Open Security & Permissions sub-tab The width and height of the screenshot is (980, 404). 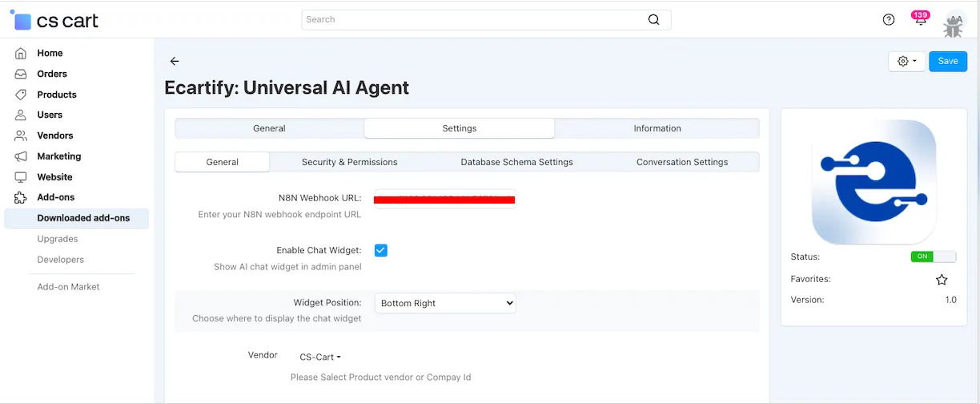[350, 162]
